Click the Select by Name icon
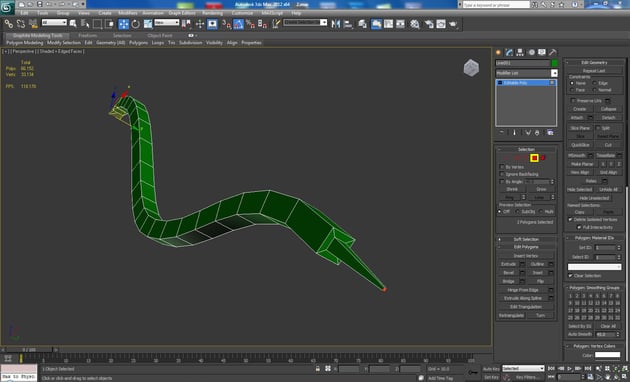The width and height of the screenshot is (630, 382). pos(85,24)
